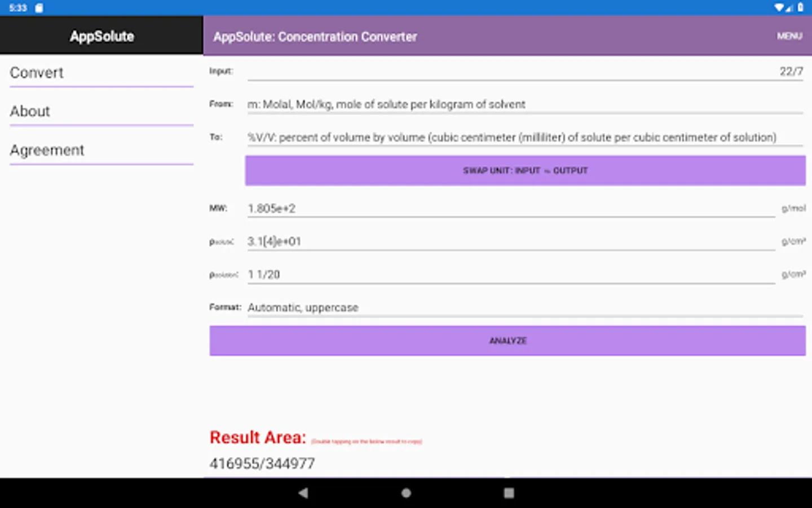Tap the 5:33 clock in status bar
The width and height of the screenshot is (812, 508).
point(18,8)
